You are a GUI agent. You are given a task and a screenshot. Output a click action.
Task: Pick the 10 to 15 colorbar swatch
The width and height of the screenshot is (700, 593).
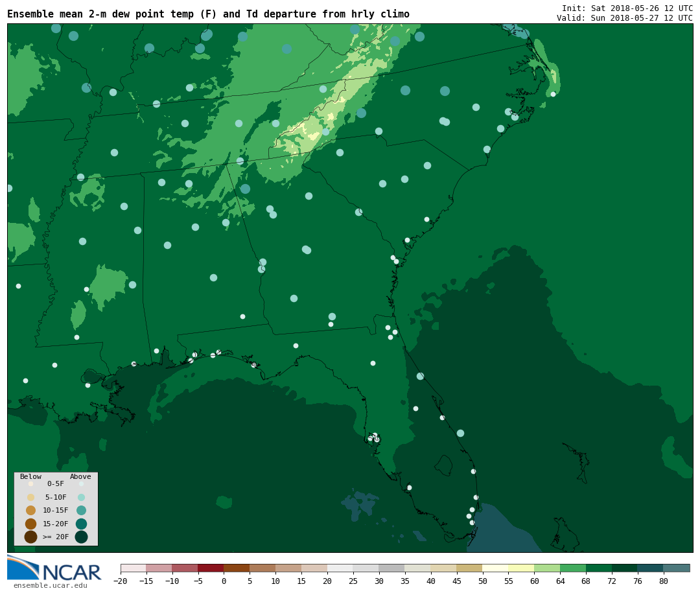pyautogui.click(x=289, y=568)
